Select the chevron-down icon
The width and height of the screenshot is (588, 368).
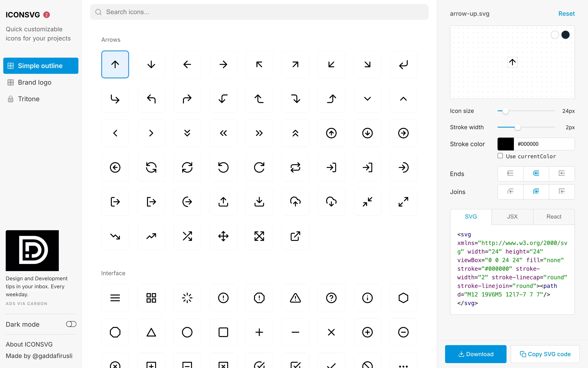(367, 99)
